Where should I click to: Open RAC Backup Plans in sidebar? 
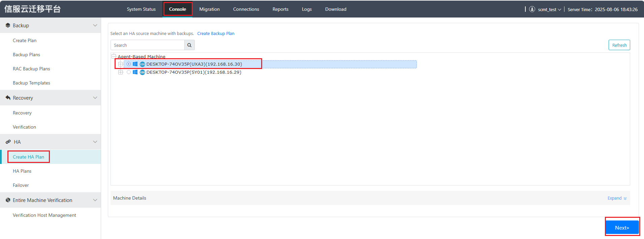[x=31, y=69]
